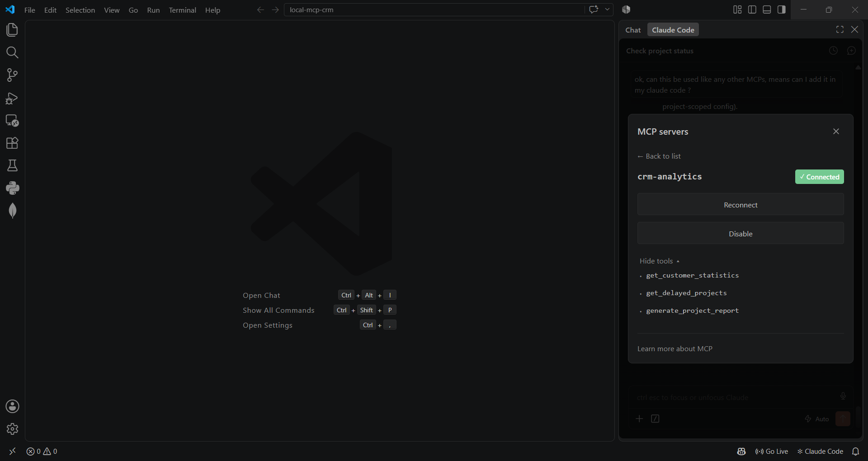
Task: Add attachment with the plus icon
Action: 639,419
